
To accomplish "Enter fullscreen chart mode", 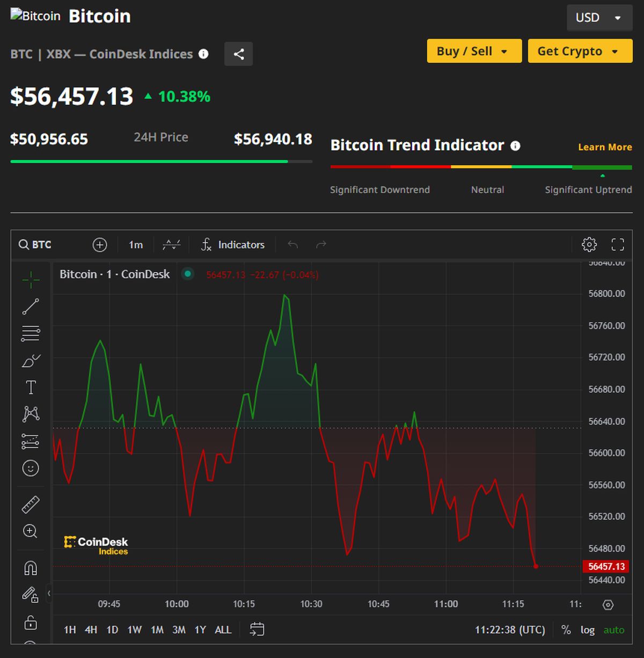I will (618, 245).
